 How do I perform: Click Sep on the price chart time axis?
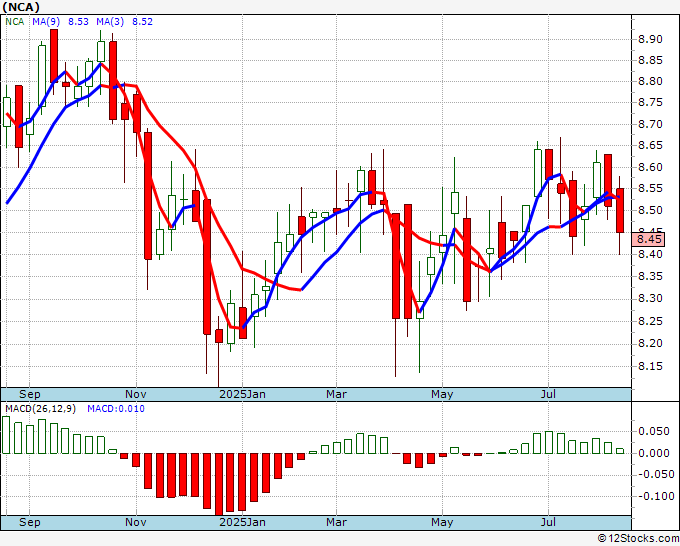point(29,394)
